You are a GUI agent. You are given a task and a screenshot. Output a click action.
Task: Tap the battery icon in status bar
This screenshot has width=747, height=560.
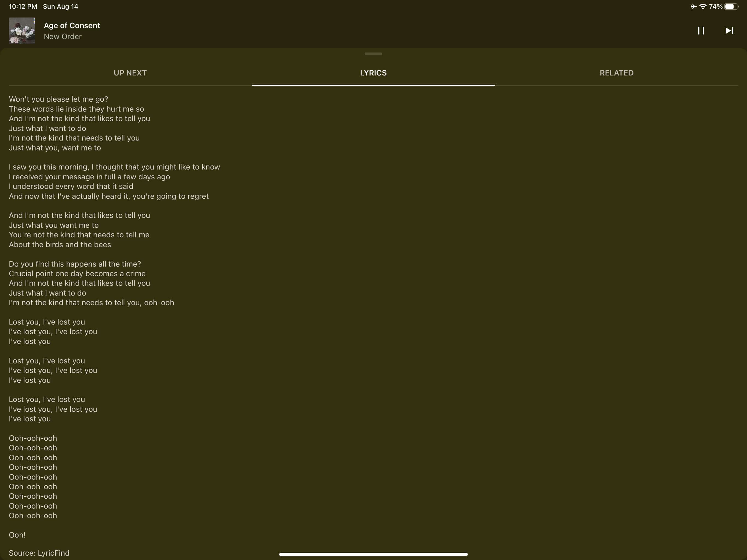[731, 6]
